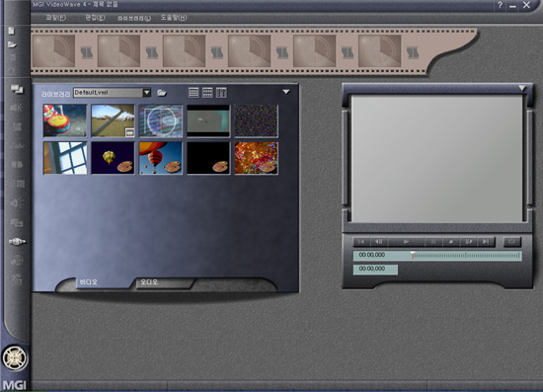Open the 파일(F) menu
Screen dimensions: 543x392
click(55, 18)
